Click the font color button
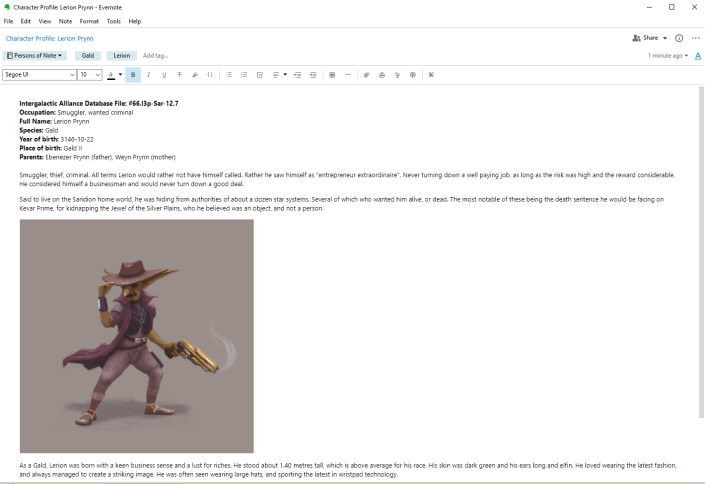This screenshot has height=484, width=705. (111, 75)
